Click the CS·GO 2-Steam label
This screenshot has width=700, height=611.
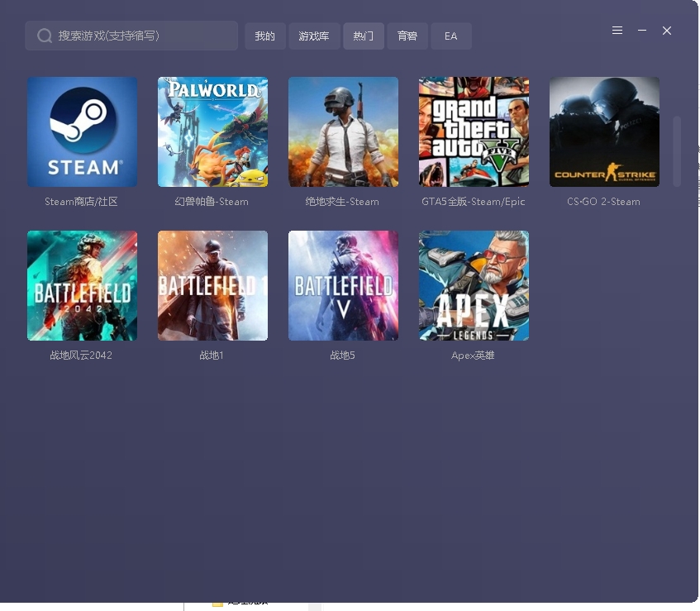(x=603, y=202)
